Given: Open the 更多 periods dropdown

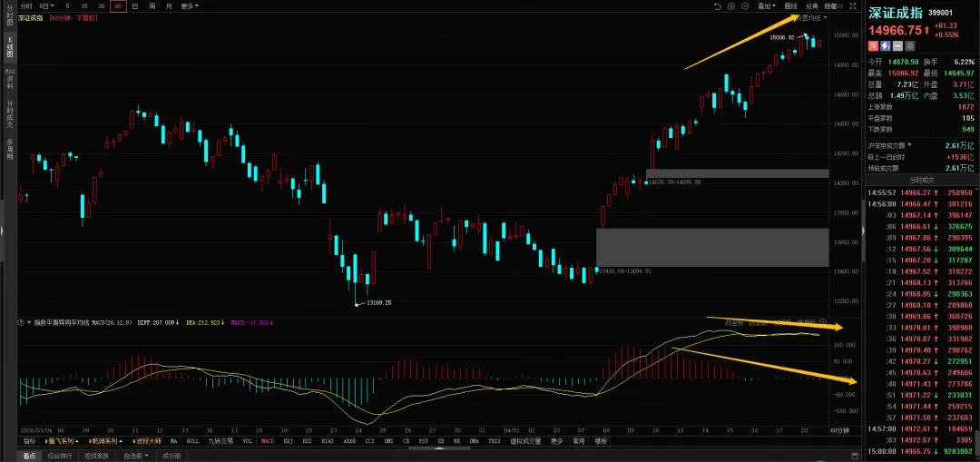Looking at the screenshot, I should pos(190,5).
